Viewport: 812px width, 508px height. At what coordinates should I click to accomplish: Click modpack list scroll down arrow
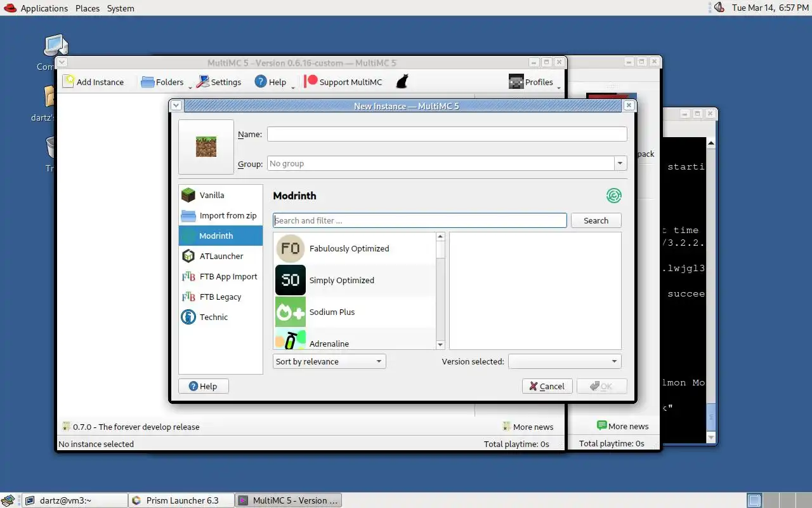(440, 345)
